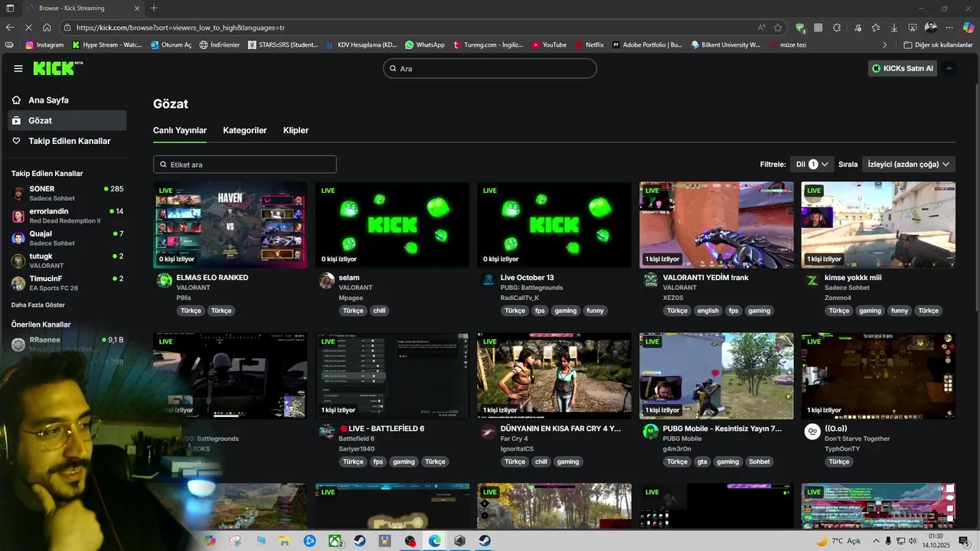Click Daha Fazla Göster link
980x551 pixels.
coord(38,305)
